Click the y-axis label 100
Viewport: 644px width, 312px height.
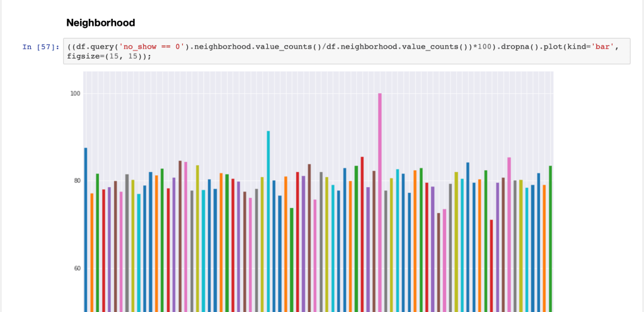click(75, 93)
